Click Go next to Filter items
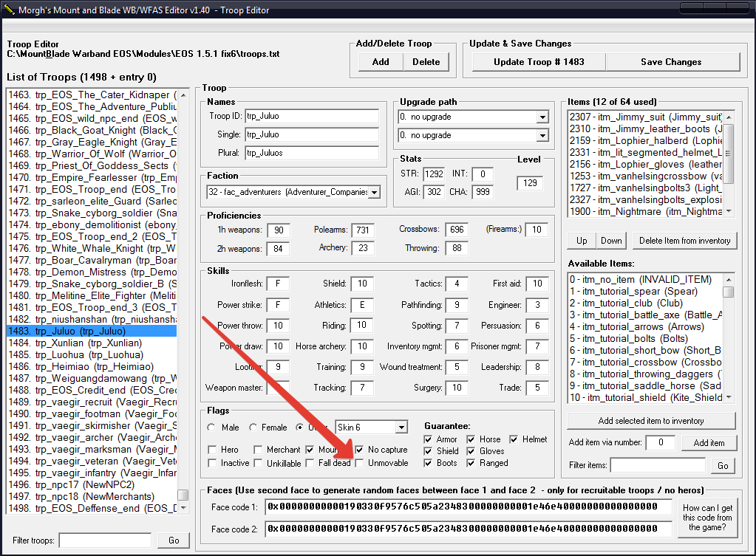The height and width of the screenshot is (556, 756). [x=723, y=465]
